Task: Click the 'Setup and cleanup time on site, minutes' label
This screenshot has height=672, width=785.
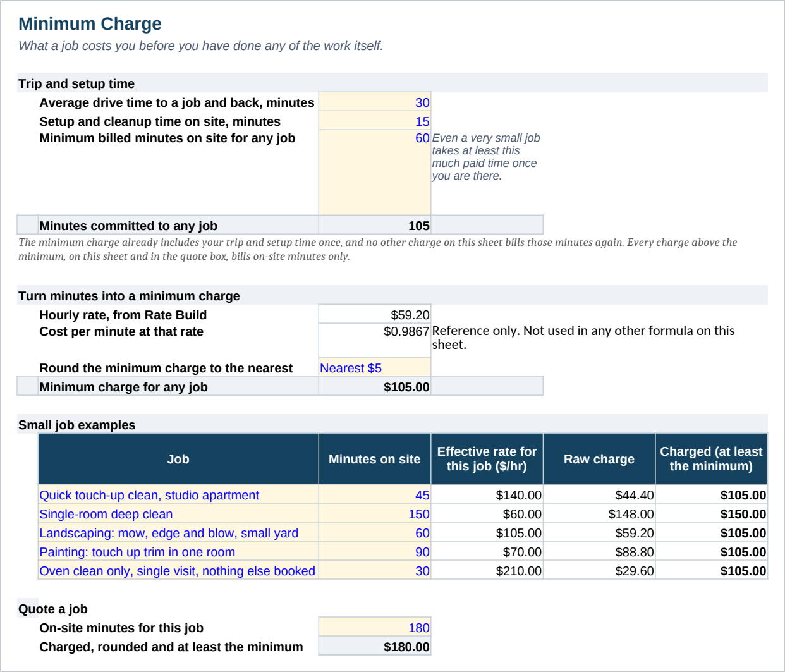Action: click(x=160, y=121)
